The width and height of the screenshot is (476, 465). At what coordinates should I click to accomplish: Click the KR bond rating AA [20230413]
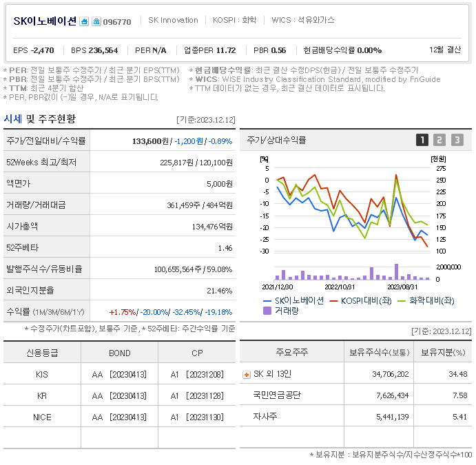point(119,396)
